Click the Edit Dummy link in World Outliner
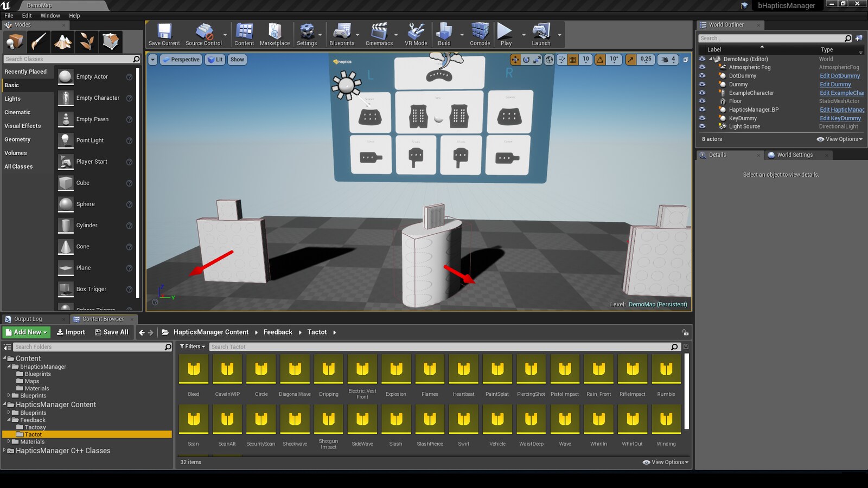The height and width of the screenshot is (488, 868). click(835, 84)
